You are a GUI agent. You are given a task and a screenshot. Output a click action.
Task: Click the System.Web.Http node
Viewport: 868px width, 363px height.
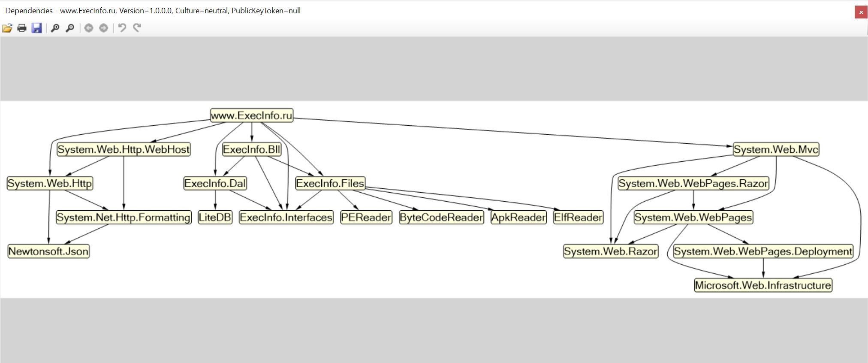coord(50,183)
